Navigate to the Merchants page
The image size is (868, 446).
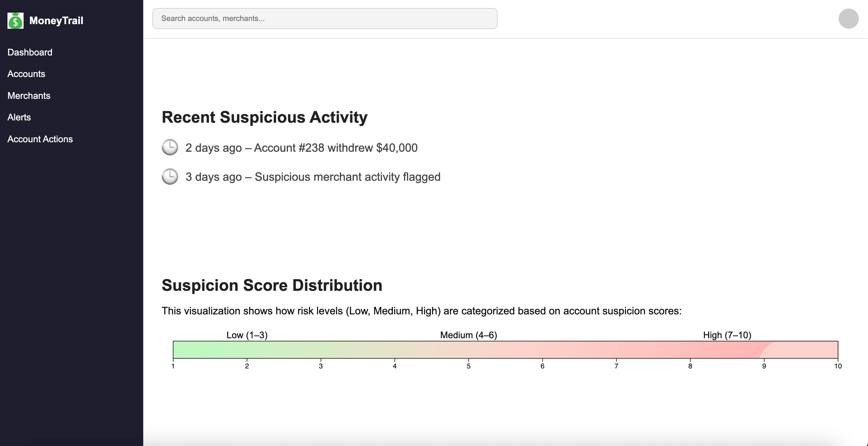coord(29,95)
